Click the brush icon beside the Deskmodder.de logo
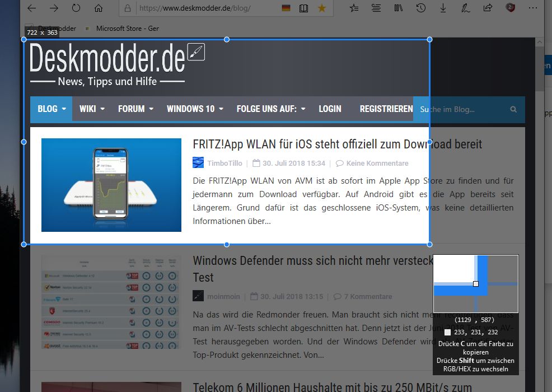552x392 pixels. (x=196, y=52)
